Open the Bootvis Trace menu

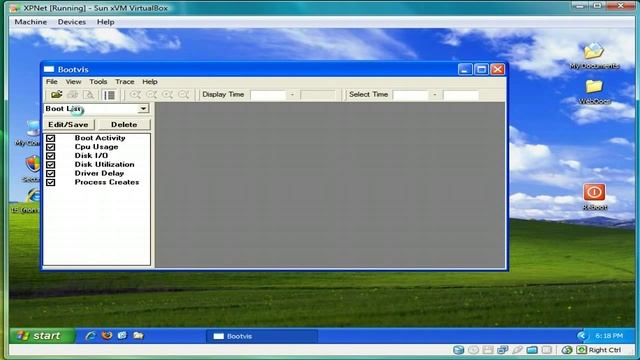[124, 82]
